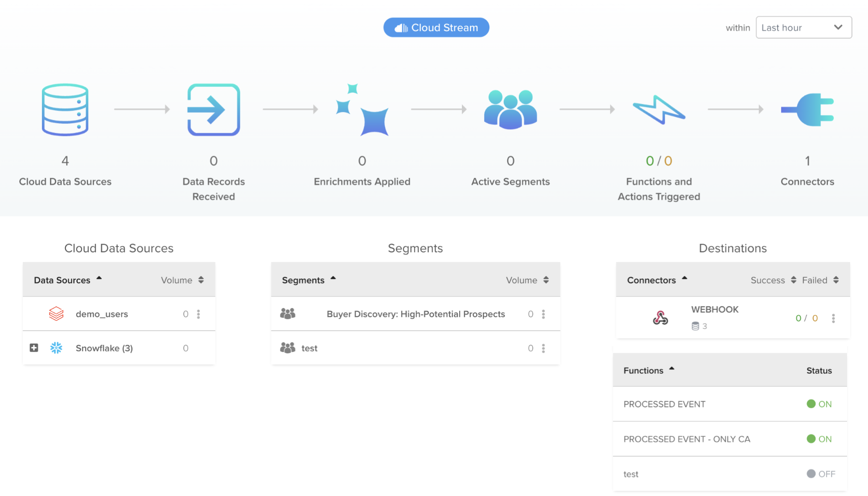The width and height of the screenshot is (868, 496).
Task: Click the Connectors plug icon
Action: click(807, 110)
